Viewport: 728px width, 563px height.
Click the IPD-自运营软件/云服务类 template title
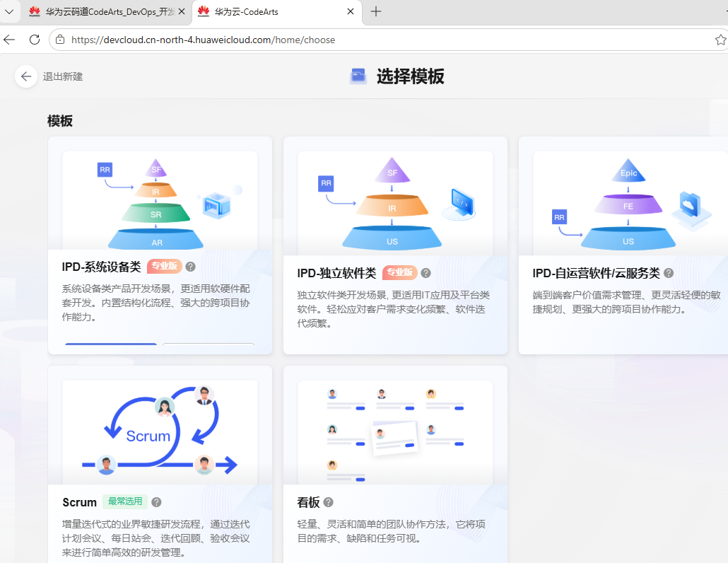coord(596,273)
